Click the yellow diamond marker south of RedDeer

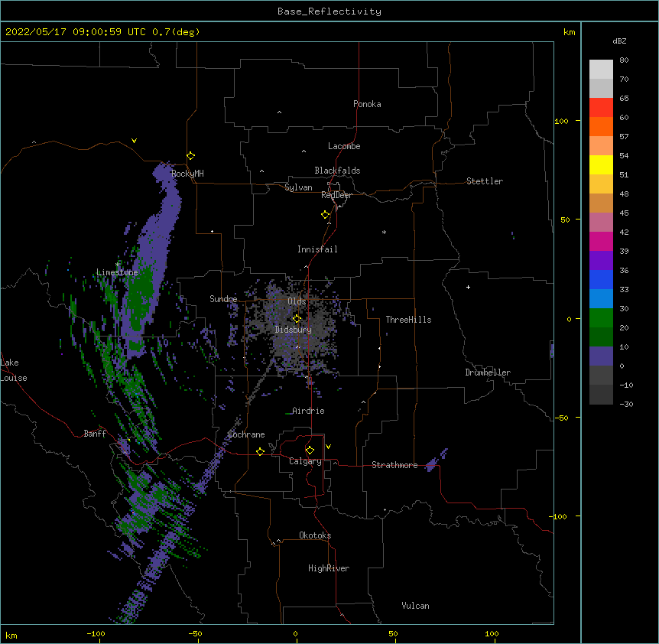pos(325,214)
